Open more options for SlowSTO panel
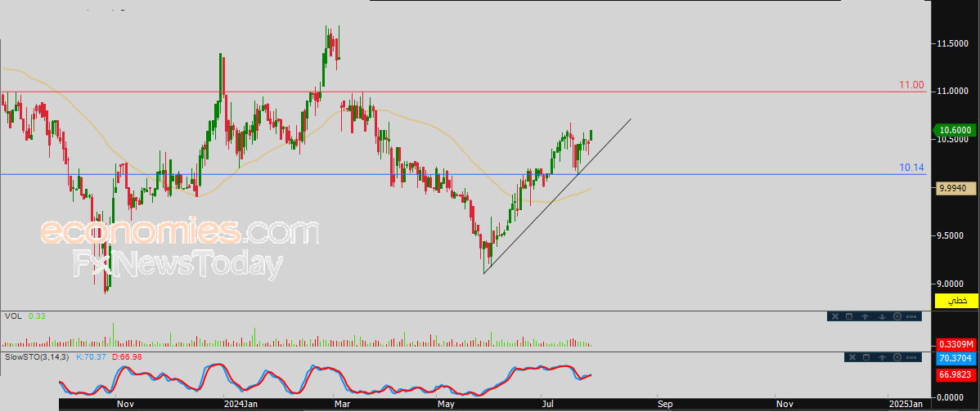Image resolution: width=980 pixels, height=412 pixels. 913,357
